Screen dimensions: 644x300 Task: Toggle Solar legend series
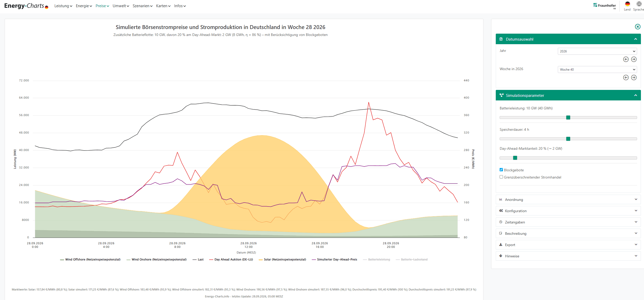(x=282, y=259)
